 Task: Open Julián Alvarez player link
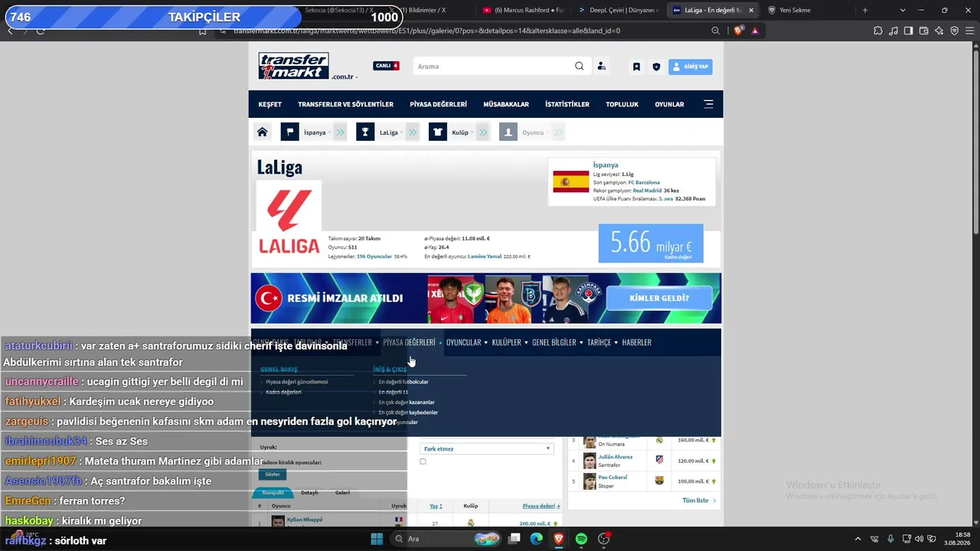(x=615, y=457)
